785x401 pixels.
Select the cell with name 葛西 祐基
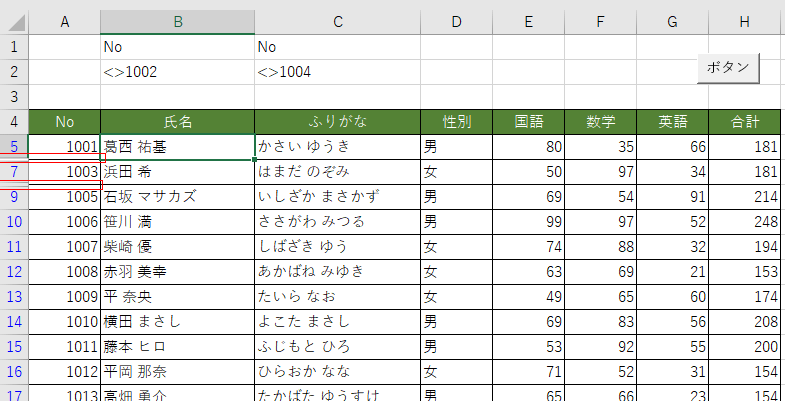[177, 147]
